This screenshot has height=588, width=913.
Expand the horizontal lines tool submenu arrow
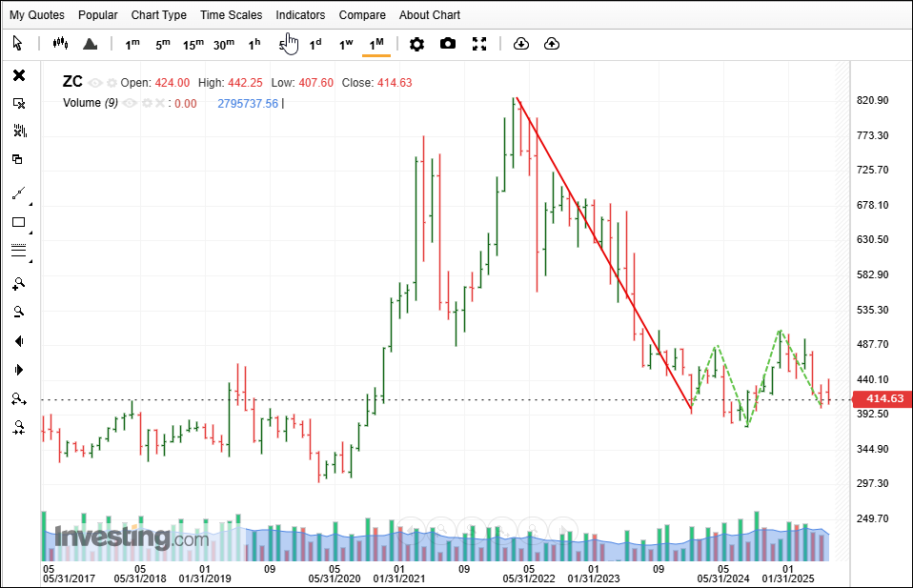(30, 261)
